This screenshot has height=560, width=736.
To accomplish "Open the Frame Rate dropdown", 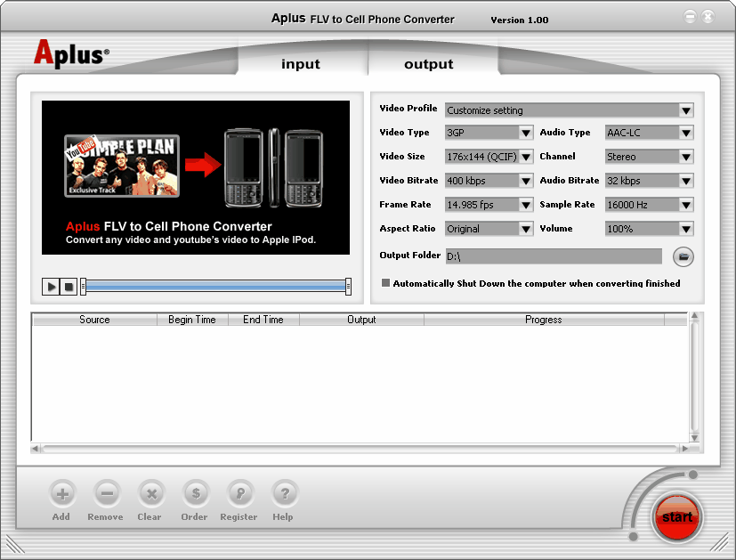I will pyautogui.click(x=525, y=205).
